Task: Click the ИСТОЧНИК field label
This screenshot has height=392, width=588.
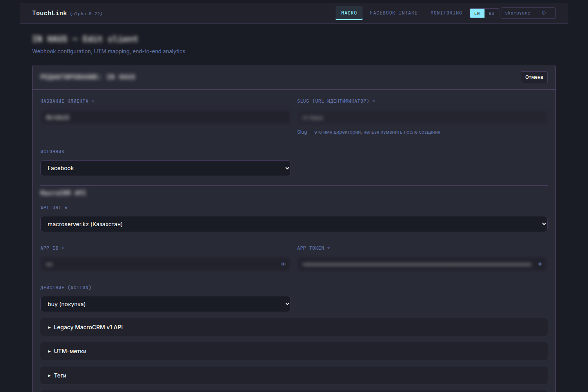Action: [x=52, y=152]
